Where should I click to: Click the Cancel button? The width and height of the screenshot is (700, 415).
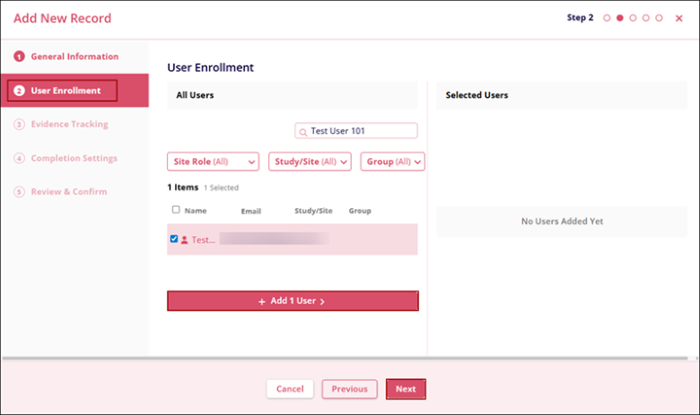tap(290, 389)
